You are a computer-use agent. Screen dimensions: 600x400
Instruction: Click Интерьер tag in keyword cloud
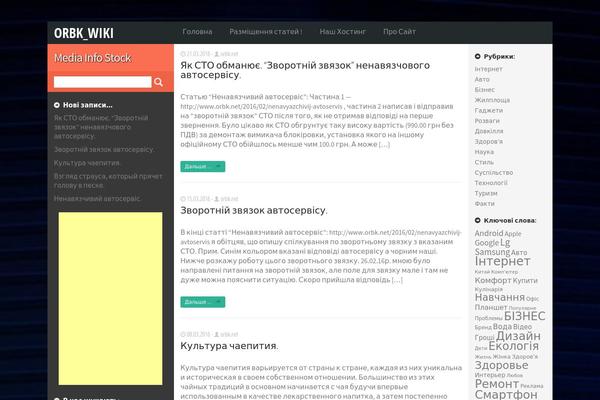pyautogui.click(x=490, y=375)
